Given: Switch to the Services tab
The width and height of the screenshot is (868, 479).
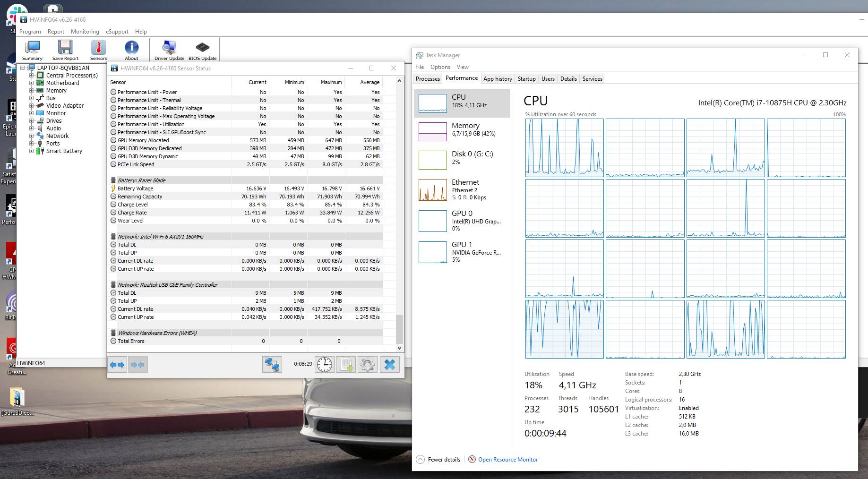Looking at the screenshot, I should tap(592, 79).
